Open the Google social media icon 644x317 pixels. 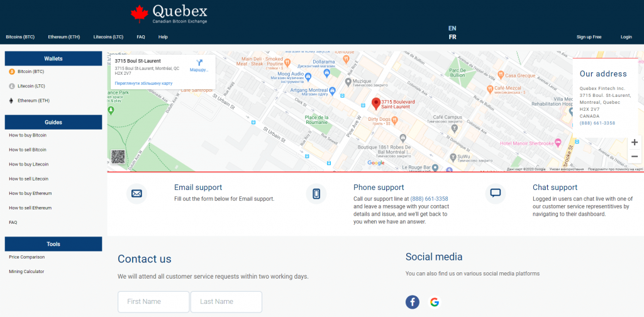435,302
